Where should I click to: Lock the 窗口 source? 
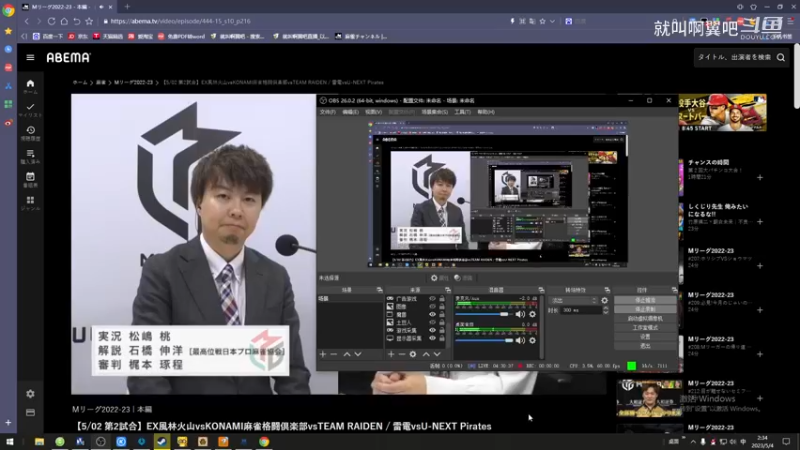click(x=442, y=315)
